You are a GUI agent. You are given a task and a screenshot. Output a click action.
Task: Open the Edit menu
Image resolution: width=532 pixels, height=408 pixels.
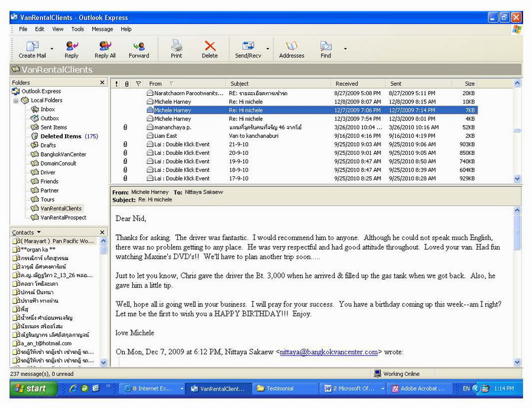click(x=40, y=29)
